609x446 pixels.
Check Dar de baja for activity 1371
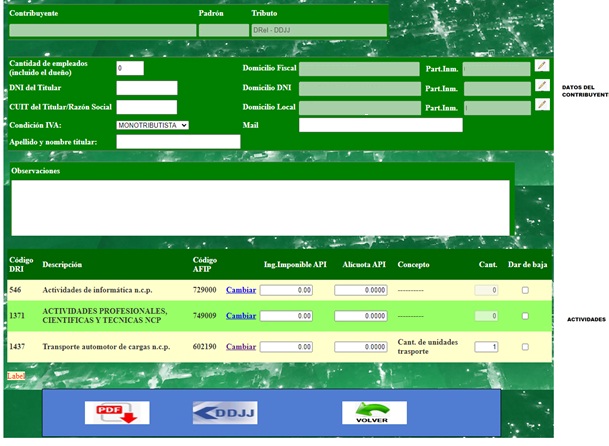click(x=526, y=316)
